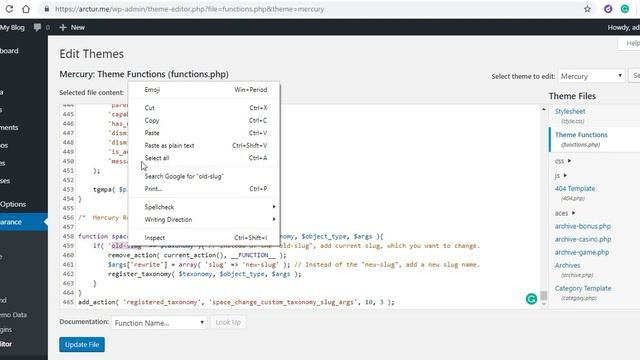Click the highlighted 'old-slug' text in the code

coord(126,246)
